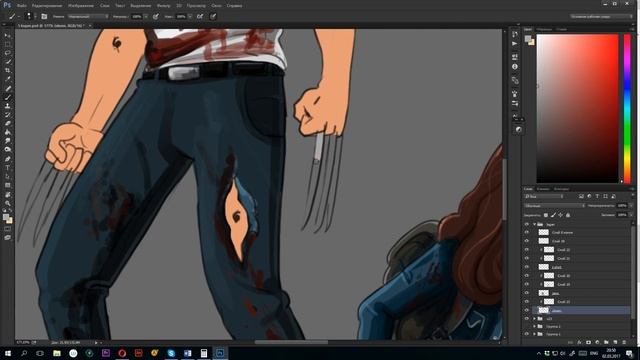
Task: Select the Clone Stamp tool
Action: click(x=7, y=106)
